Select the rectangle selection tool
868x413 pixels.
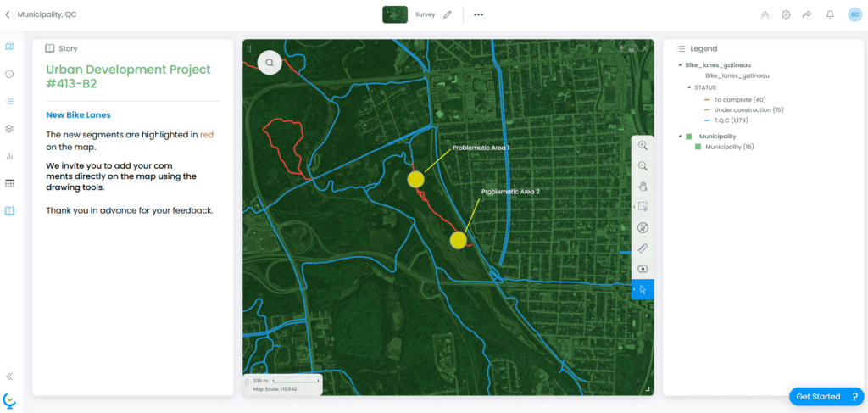tap(643, 207)
